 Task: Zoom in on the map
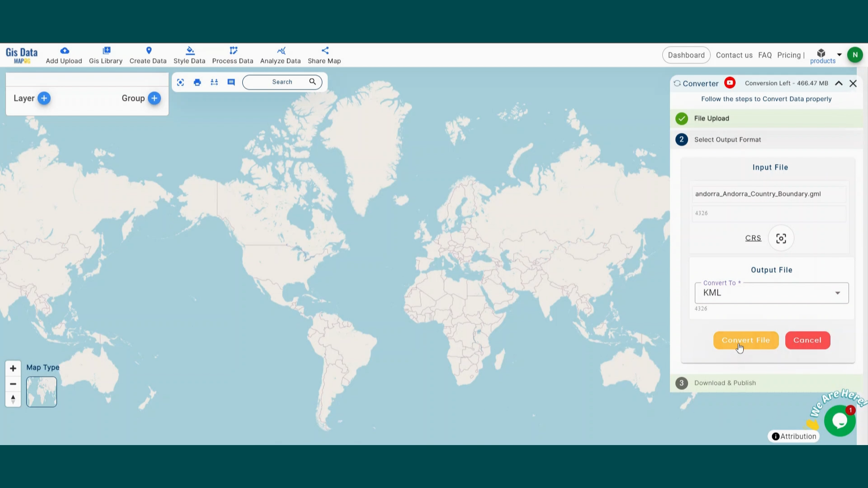[13, 368]
